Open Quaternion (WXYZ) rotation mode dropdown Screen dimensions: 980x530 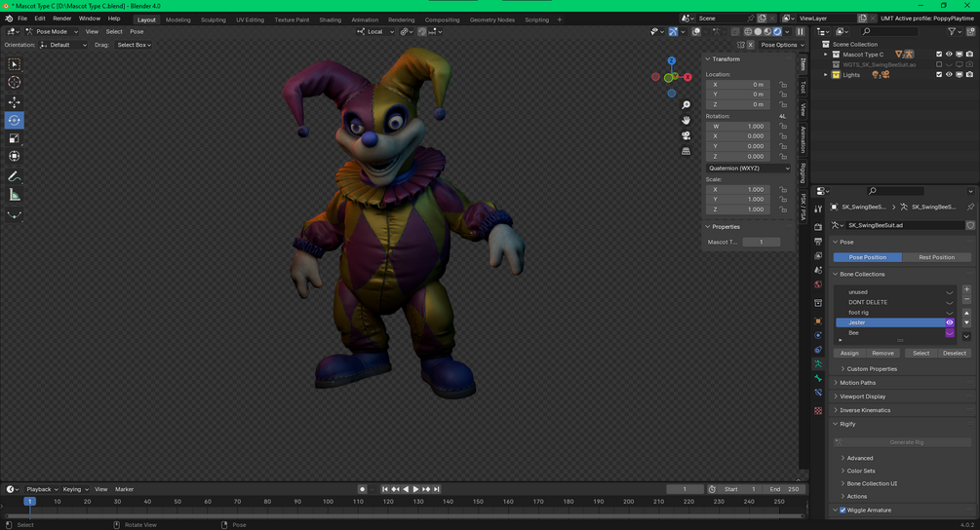click(748, 168)
